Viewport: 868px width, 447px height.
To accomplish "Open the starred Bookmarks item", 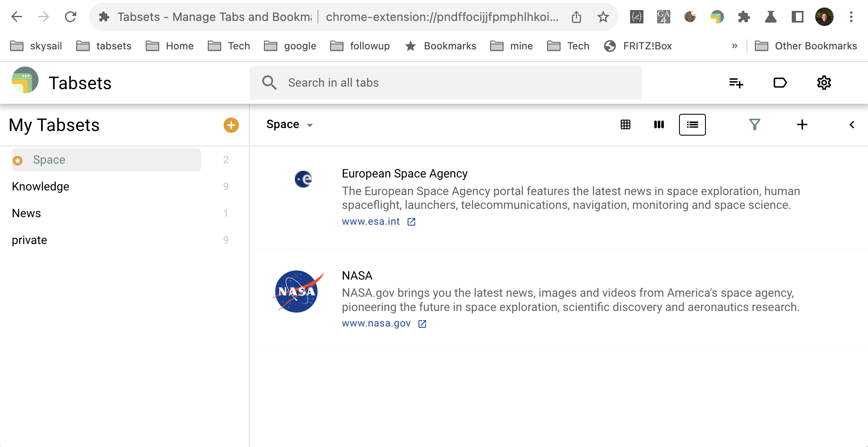I will pos(441,46).
